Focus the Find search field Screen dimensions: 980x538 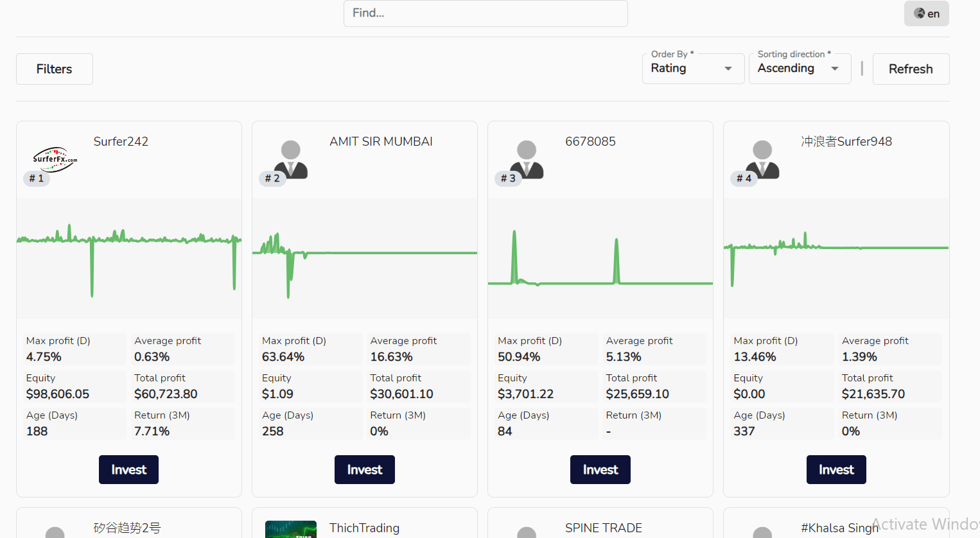[x=485, y=13]
